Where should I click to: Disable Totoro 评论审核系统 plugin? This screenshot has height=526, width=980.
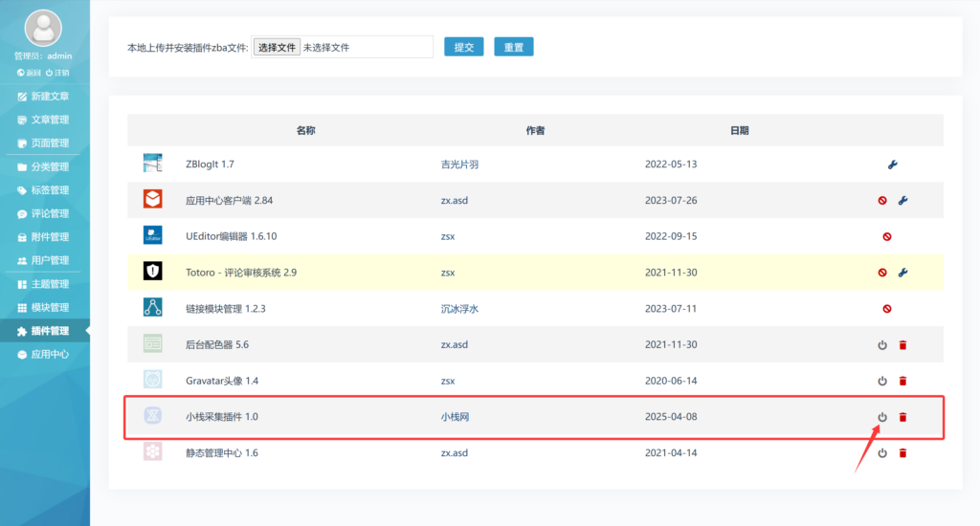[x=881, y=273]
